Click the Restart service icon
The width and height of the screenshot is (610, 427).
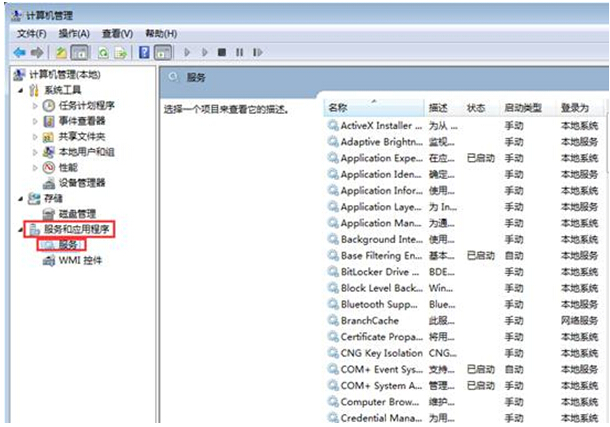coord(258,52)
